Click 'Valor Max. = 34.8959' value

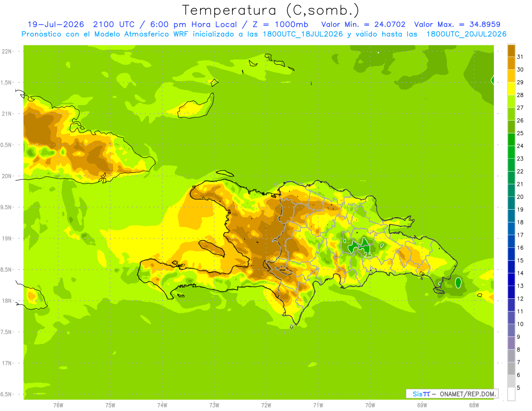tap(458, 24)
